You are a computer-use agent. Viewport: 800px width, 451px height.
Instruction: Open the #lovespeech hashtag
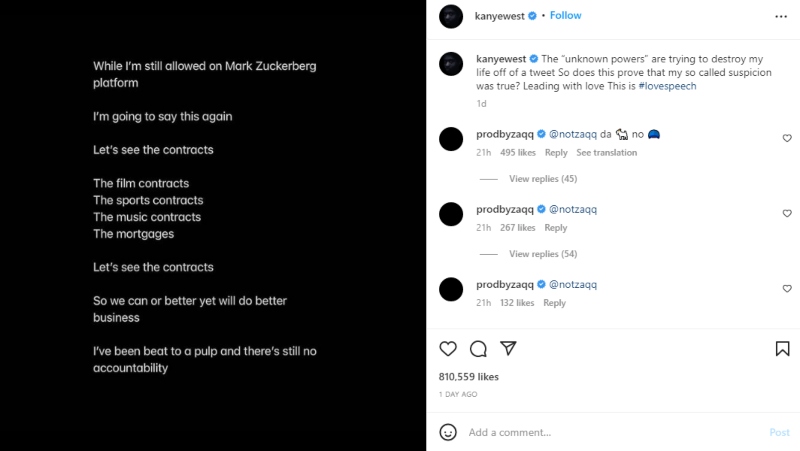(667, 87)
